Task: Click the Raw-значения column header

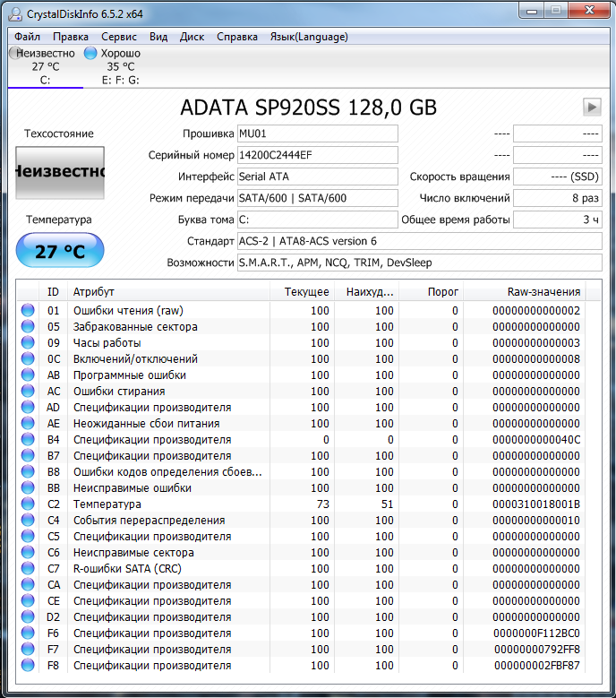Action: click(525, 292)
